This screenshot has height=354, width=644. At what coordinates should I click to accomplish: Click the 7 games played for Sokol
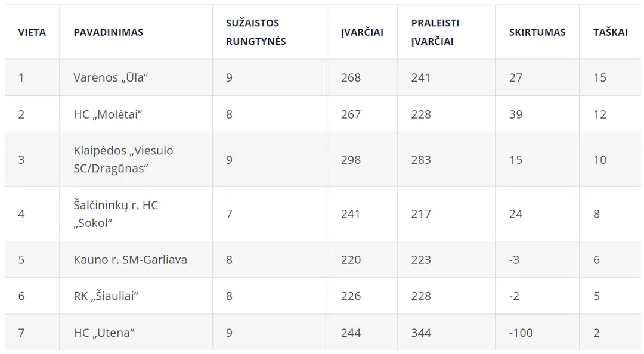[x=229, y=214]
